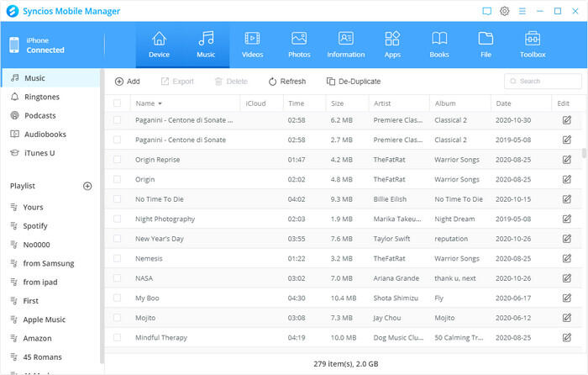Screen dimensions: 588x375
Task: Select all songs with header checkbox
Action: click(117, 103)
